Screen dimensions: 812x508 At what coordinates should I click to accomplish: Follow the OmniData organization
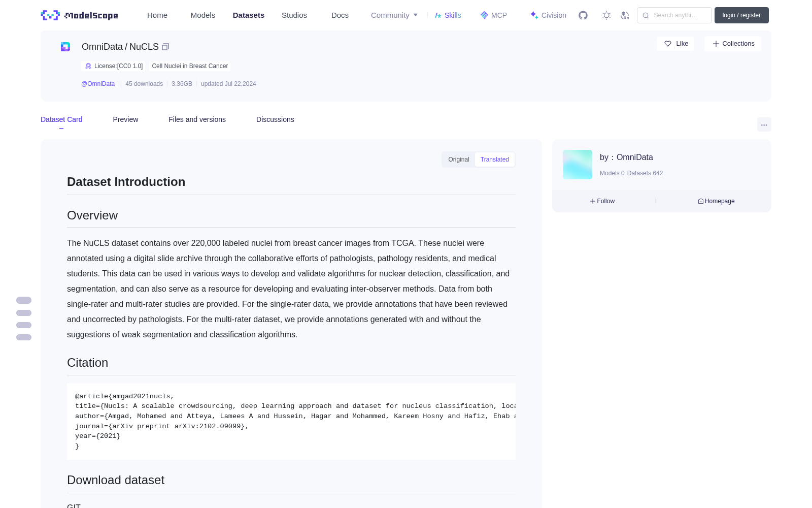602,201
